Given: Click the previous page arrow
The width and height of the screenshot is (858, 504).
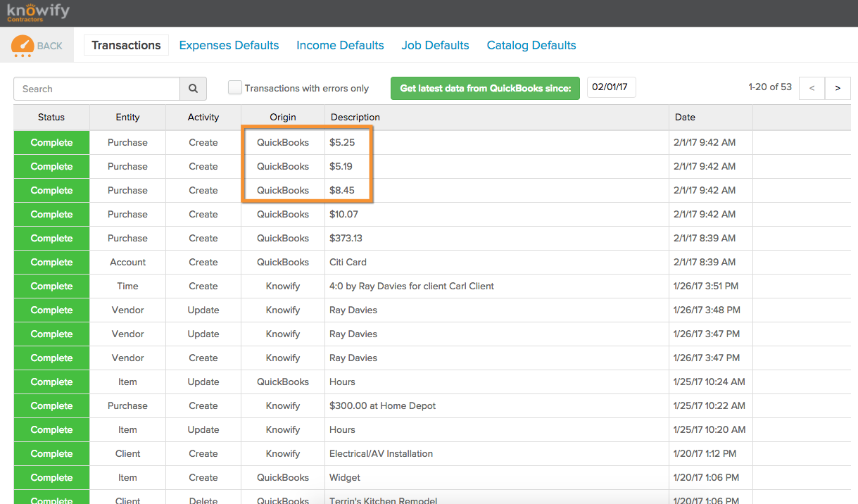Looking at the screenshot, I should click(812, 89).
